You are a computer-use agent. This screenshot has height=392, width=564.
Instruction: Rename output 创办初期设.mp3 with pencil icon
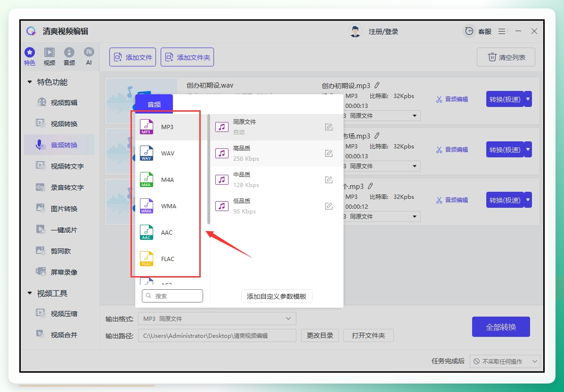pos(376,85)
